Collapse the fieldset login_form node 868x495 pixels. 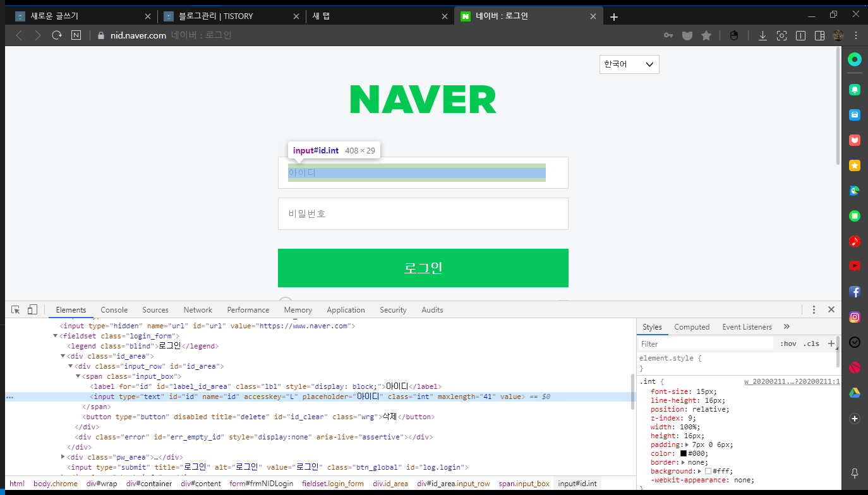pos(56,336)
